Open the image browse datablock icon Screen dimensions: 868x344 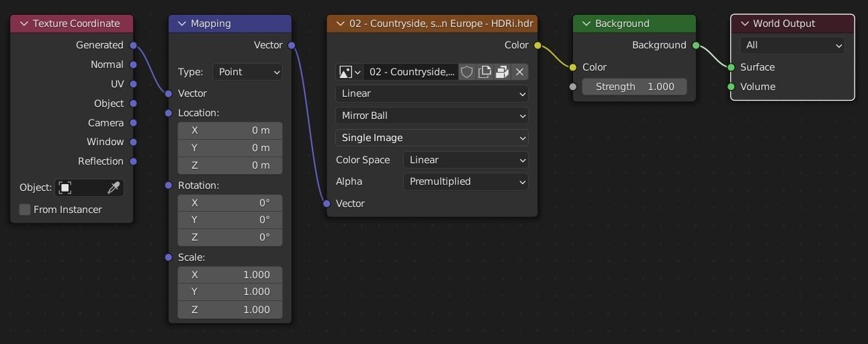pos(349,72)
